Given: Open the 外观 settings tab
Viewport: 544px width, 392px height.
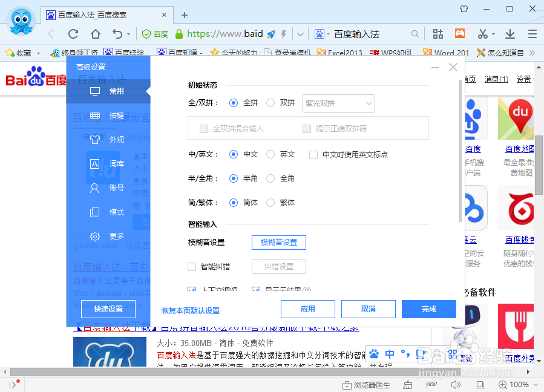Looking at the screenshot, I should pyautogui.click(x=108, y=140).
